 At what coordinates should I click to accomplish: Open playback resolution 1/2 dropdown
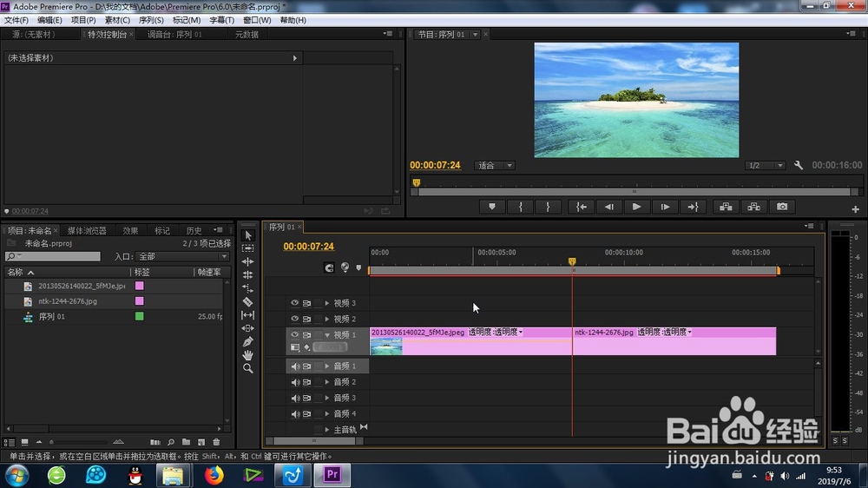tap(765, 165)
